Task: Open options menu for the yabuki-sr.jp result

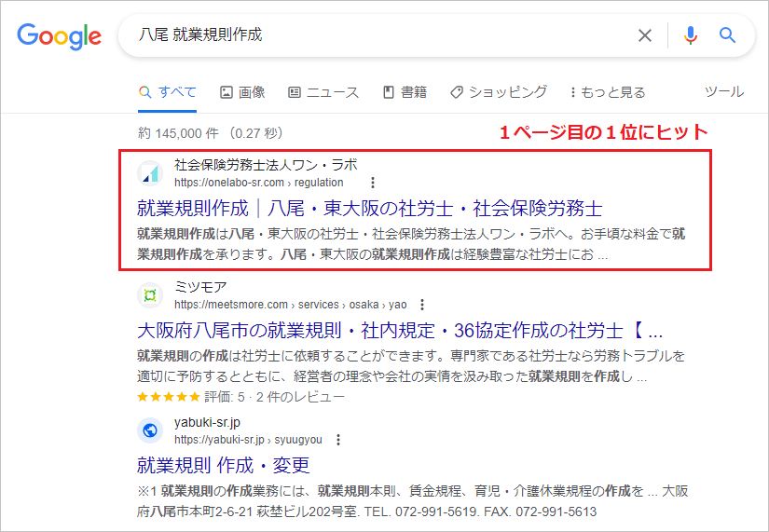Action: [x=338, y=440]
